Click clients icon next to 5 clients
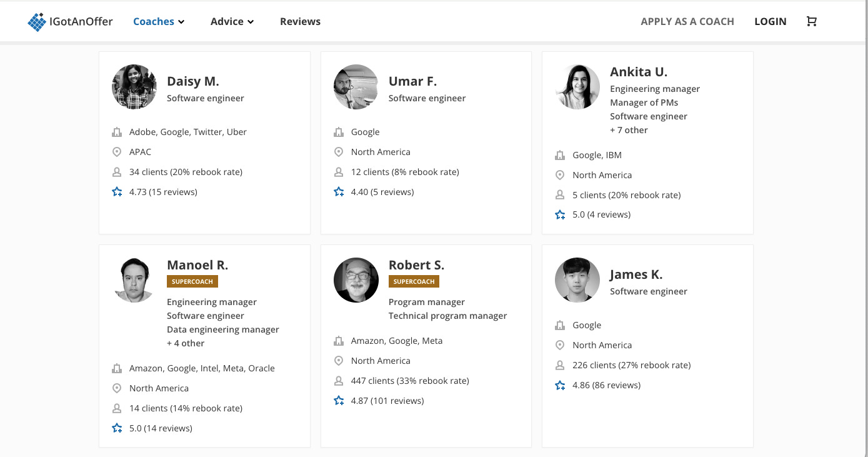The width and height of the screenshot is (868, 457). coord(560,195)
